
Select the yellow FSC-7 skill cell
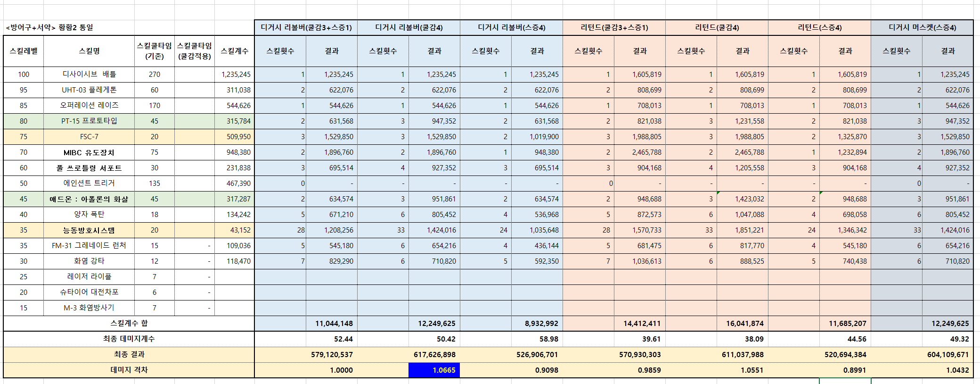coord(89,137)
